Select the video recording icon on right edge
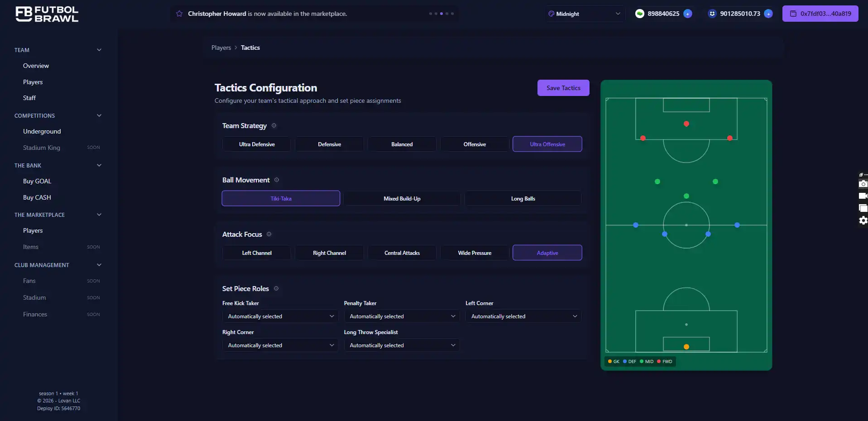This screenshot has height=421, width=868. point(863,196)
